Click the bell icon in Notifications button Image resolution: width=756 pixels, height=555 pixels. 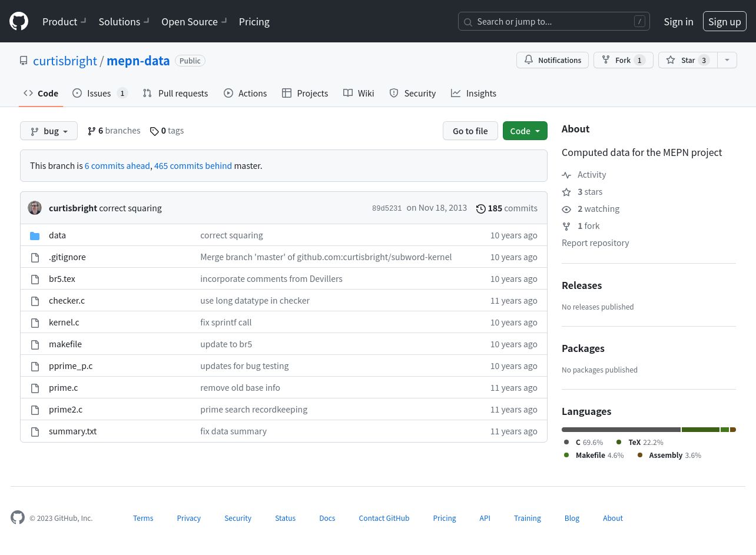529,60
